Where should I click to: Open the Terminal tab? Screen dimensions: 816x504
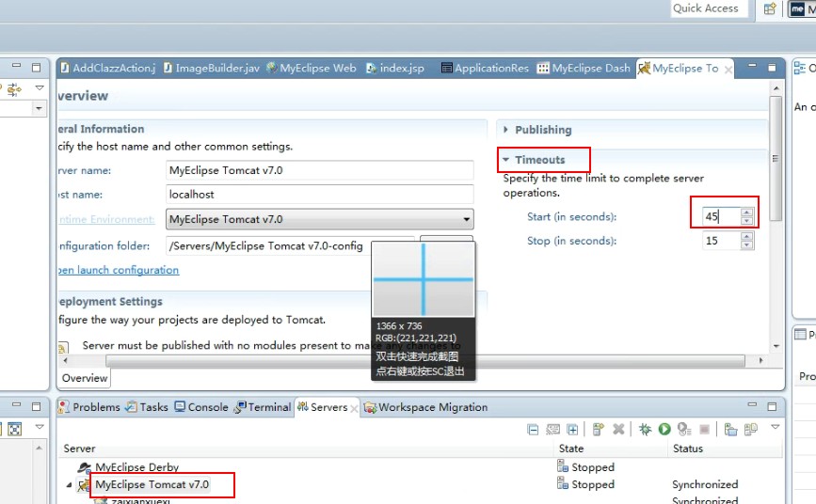263,407
